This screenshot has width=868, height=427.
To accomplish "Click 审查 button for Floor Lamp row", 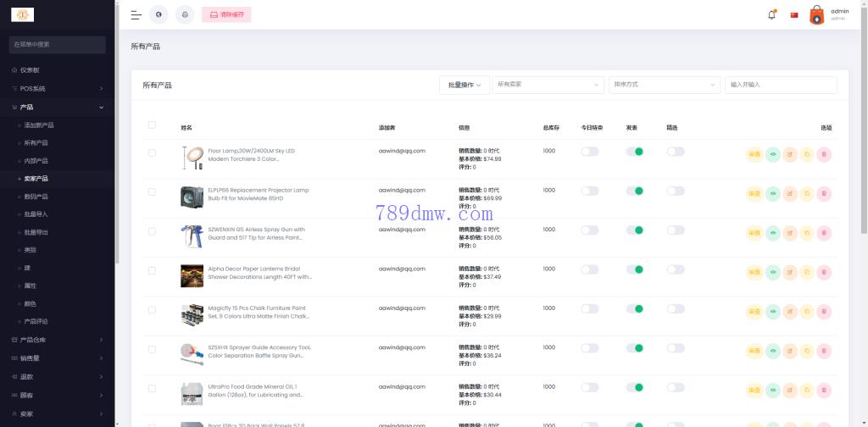I will pyautogui.click(x=754, y=154).
